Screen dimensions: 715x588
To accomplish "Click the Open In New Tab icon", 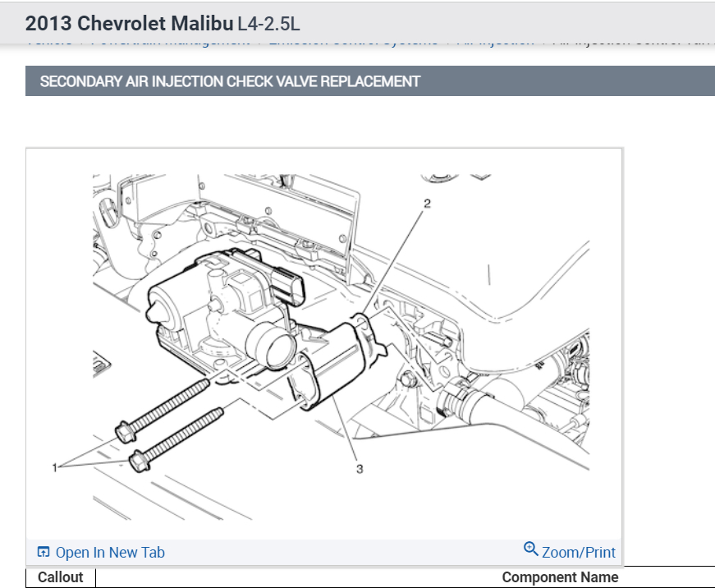I will point(44,552).
